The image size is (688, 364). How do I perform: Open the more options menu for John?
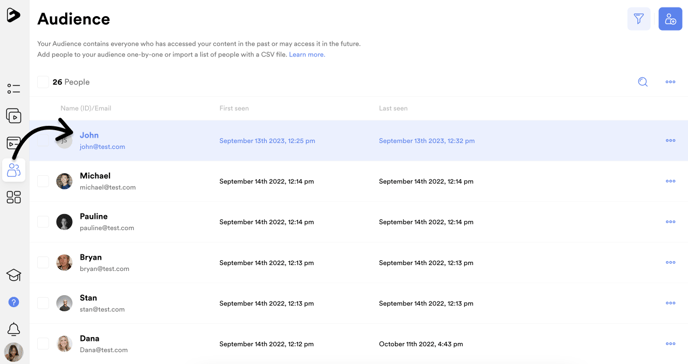tap(670, 140)
